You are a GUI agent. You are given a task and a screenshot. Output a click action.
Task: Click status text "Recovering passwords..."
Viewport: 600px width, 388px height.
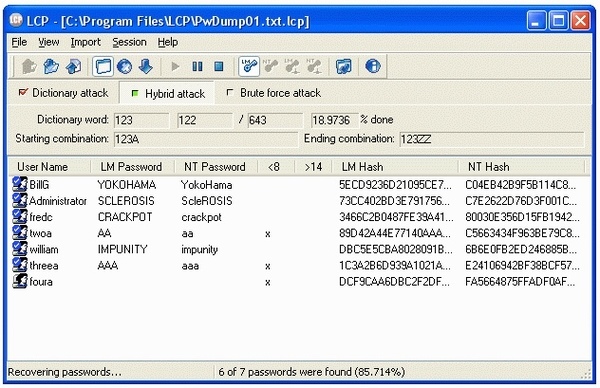coord(65,372)
